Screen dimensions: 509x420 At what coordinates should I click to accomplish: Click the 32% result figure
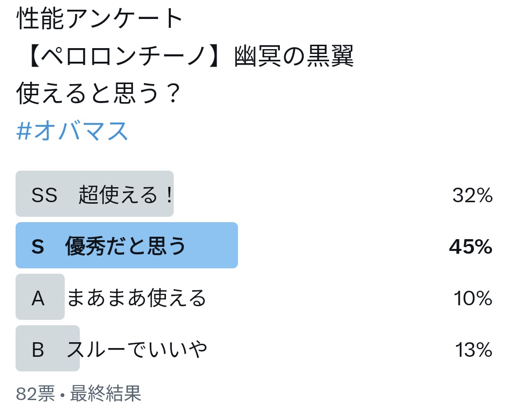pos(473,195)
